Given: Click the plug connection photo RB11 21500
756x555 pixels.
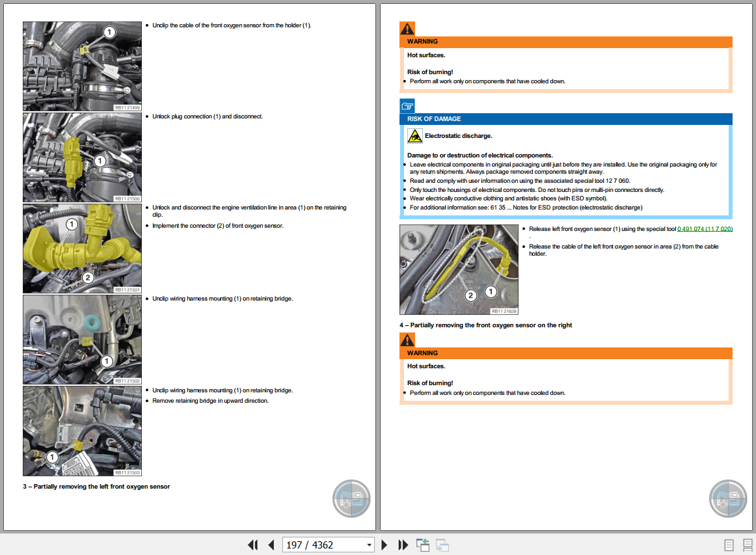Looking at the screenshot, I should click(x=83, y=157).
